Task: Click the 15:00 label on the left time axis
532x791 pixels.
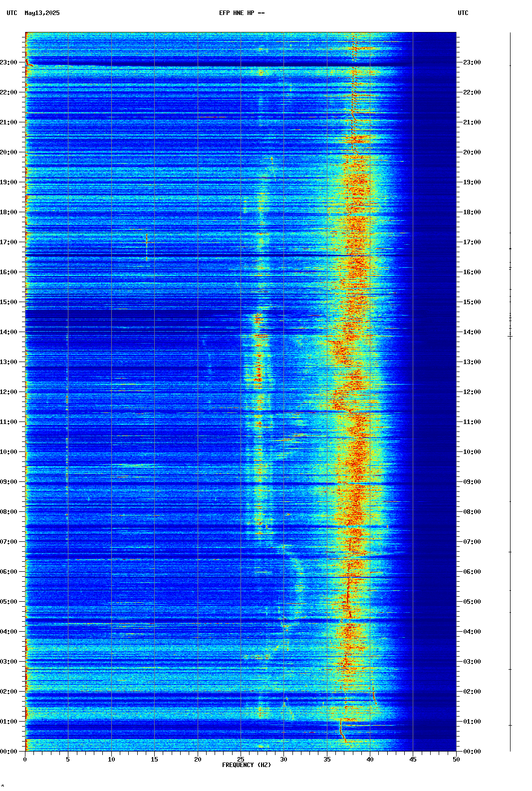Action: coord(8,302)
